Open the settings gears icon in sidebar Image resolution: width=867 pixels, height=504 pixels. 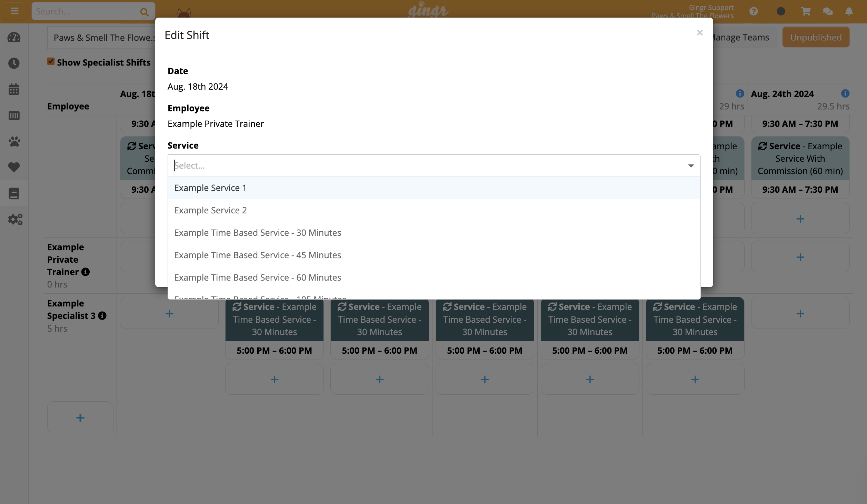[x=15, y=219]
